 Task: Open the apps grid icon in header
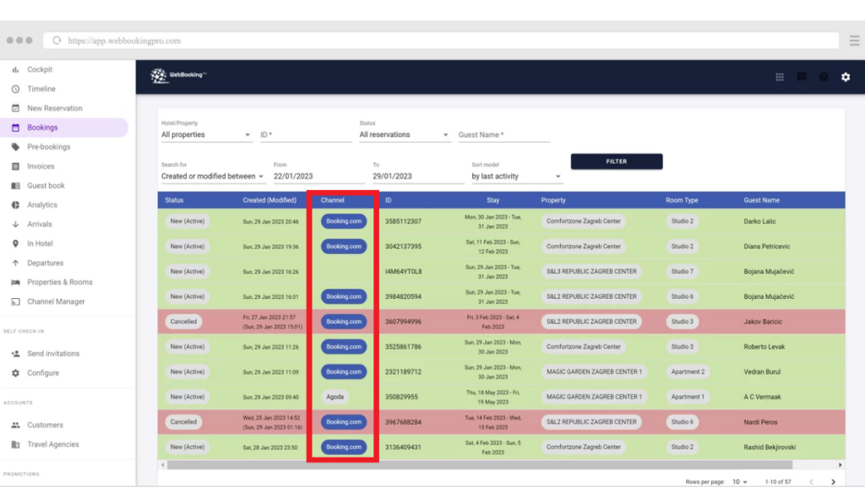(x=780, y=77)
